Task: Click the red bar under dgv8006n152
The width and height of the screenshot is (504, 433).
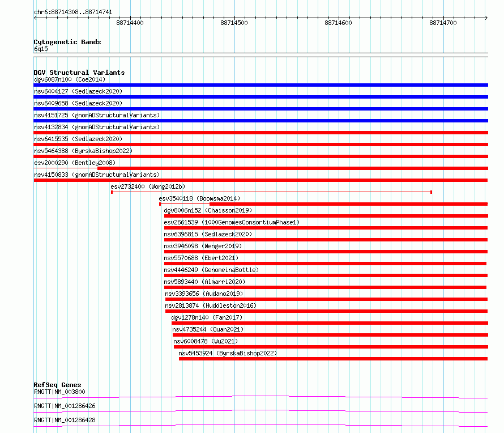Action: point(326,216)
